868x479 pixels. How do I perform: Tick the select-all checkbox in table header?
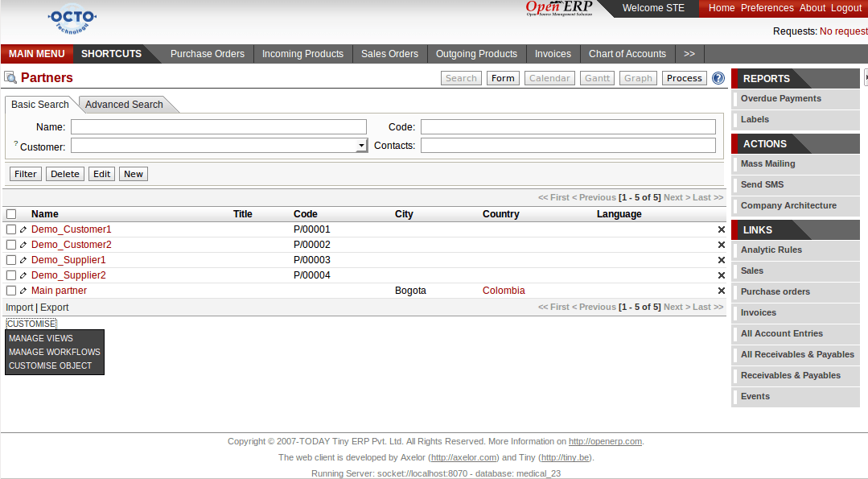point(11,214)
